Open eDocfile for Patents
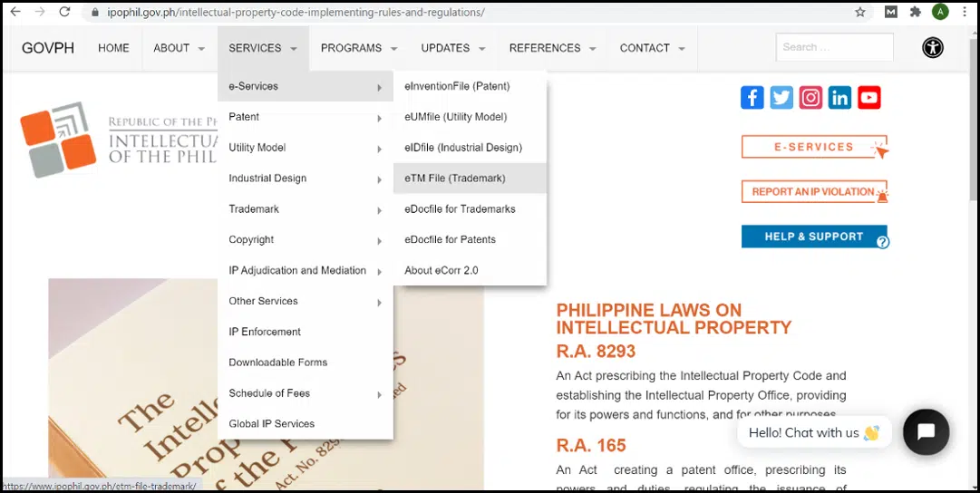Viewport: 980px width, 493px height. tap(470, 239)
